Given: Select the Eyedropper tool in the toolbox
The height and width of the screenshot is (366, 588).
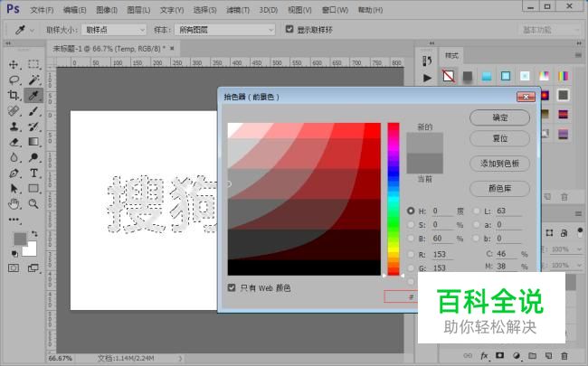Looking at the screenshot, I should click(x=33, y=95).
